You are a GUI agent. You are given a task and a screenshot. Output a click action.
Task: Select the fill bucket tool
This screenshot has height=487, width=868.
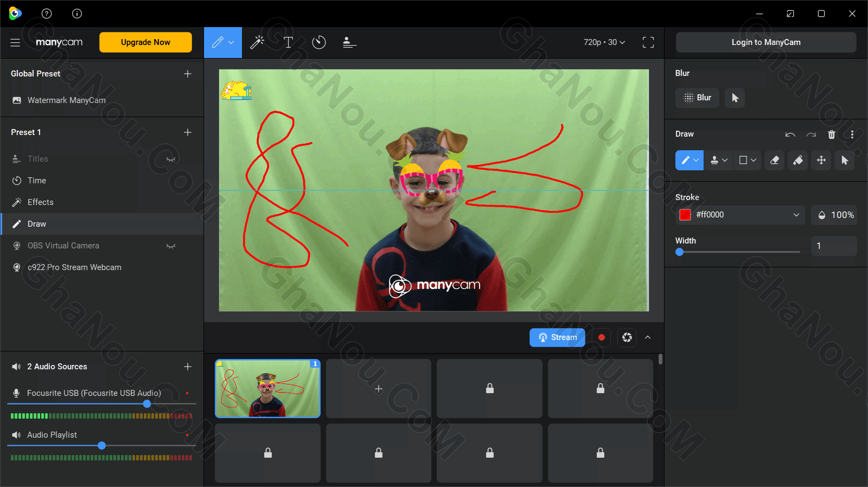pyautogui.click(x=798, y=161)
